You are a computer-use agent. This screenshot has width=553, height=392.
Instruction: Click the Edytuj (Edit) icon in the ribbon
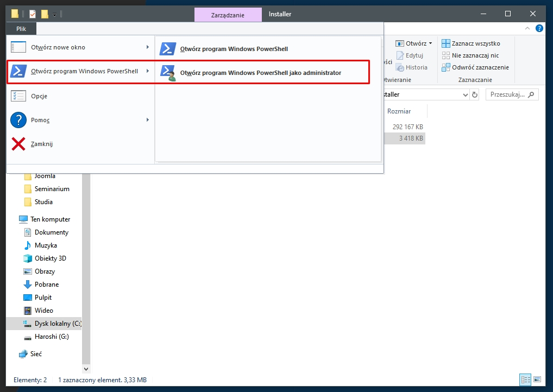(411, 55)
